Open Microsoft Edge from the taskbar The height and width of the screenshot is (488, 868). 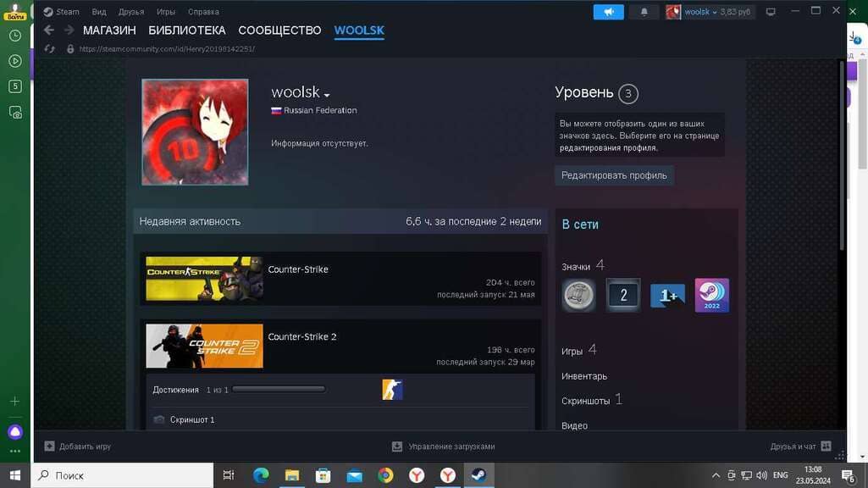point(261,475)
